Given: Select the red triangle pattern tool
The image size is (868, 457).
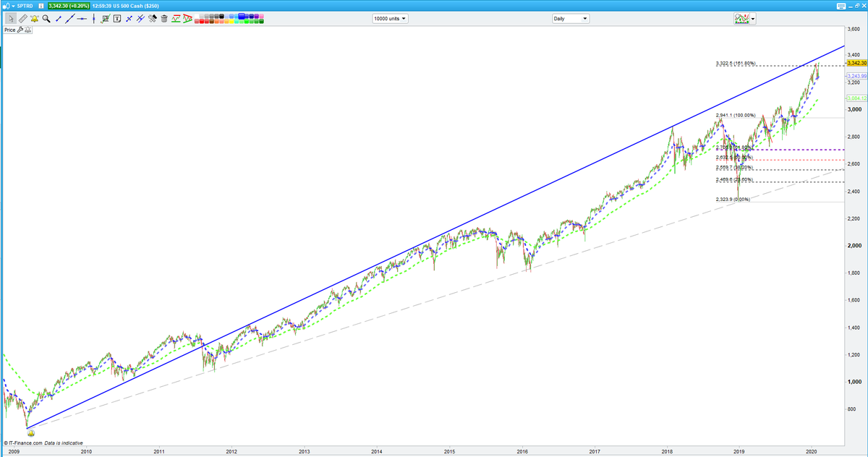Looking at the screenshot, I should [188, 18].
